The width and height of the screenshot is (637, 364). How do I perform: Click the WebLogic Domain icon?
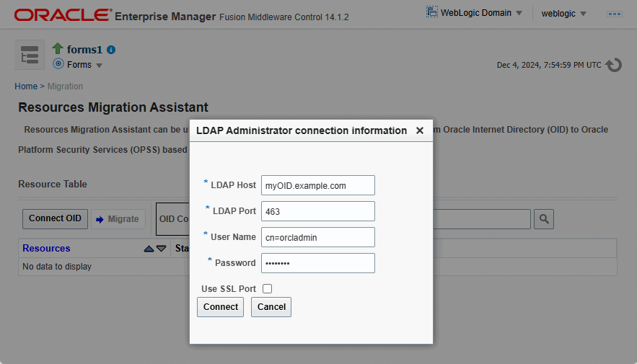coord(432,12)
